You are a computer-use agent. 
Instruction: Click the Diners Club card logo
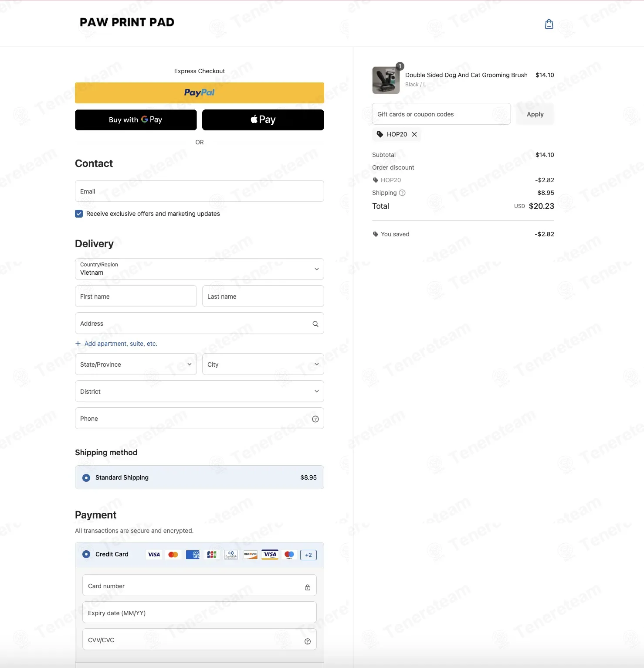231,555
